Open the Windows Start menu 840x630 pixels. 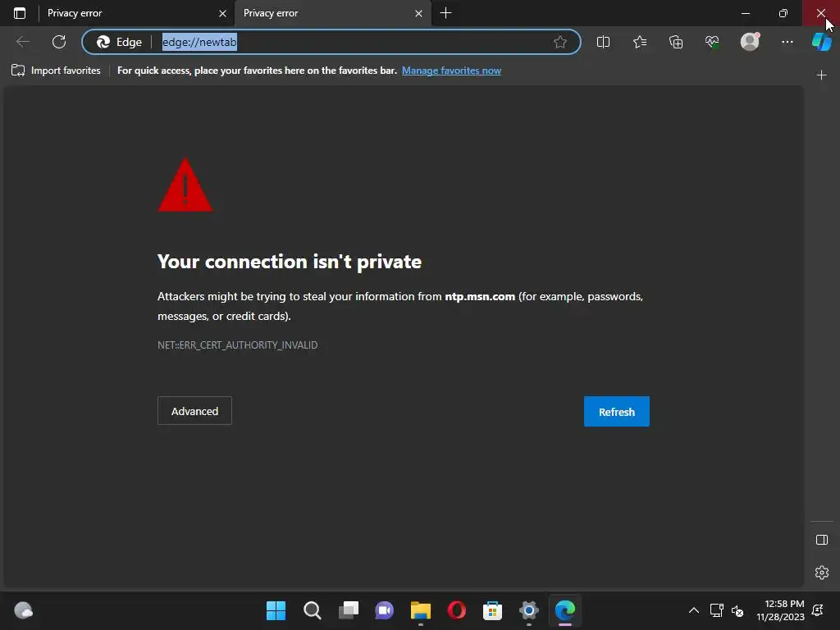pyautogui.click(x=276, y=610)
